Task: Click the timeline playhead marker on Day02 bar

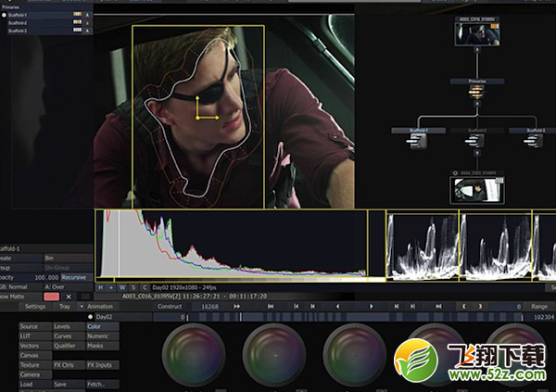Action: (240, 317)
